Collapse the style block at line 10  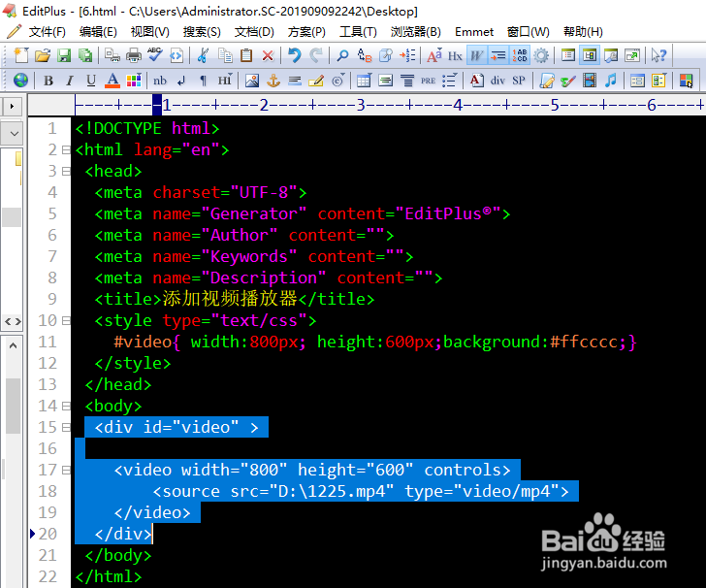(x=66, y=321)
